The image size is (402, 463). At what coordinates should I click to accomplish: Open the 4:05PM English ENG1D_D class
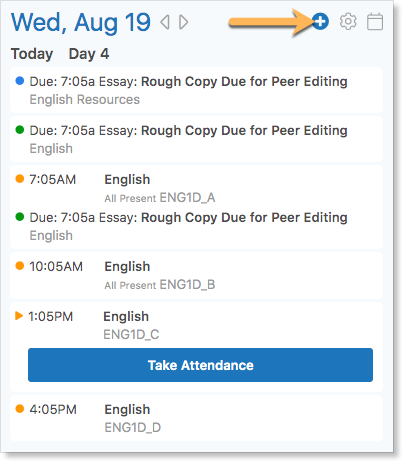[x=196, y=418]
